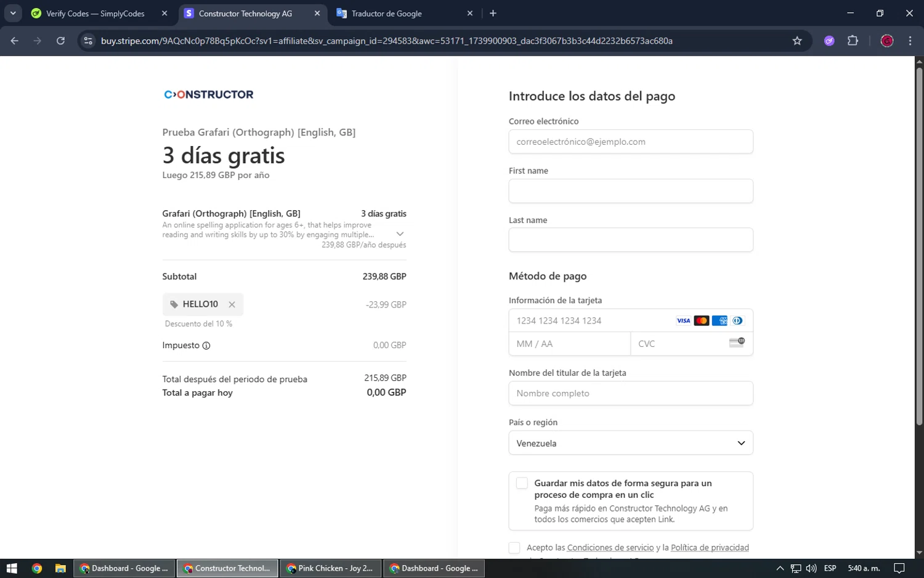Viewport: 924px width, 578px height.
Task: Click the Visa card icon
Action: 683,320
